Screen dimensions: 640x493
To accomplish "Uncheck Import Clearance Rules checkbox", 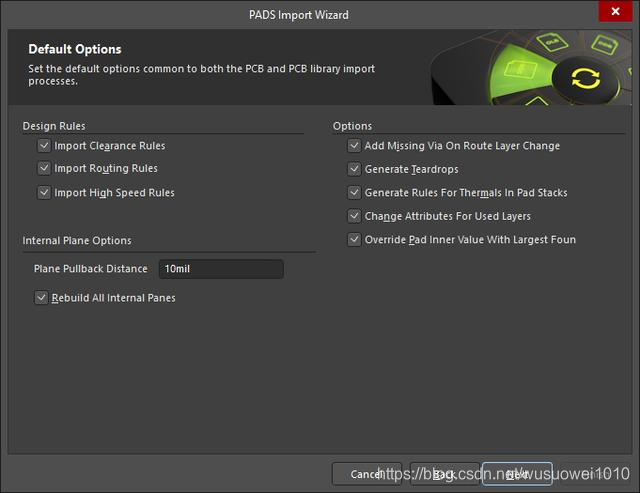I will 44,146.
